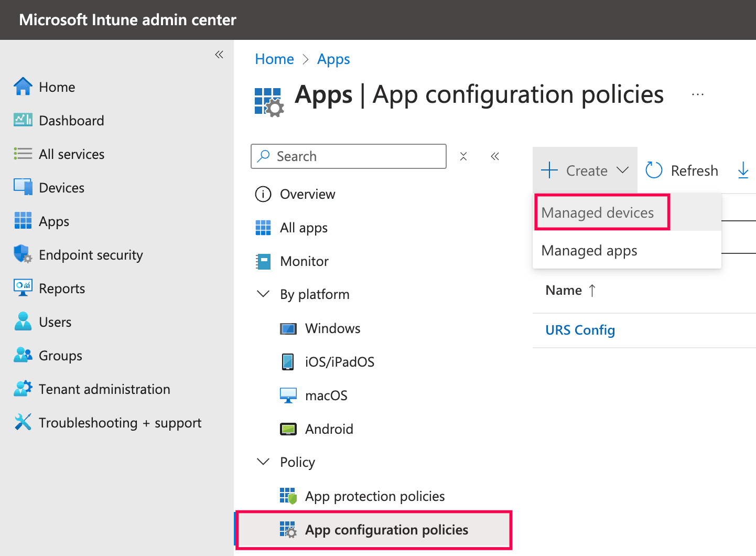Click the Home breadcrumb link
This screenshot has width=756, height=556.
pyautogui.click(x=274, y=59)
